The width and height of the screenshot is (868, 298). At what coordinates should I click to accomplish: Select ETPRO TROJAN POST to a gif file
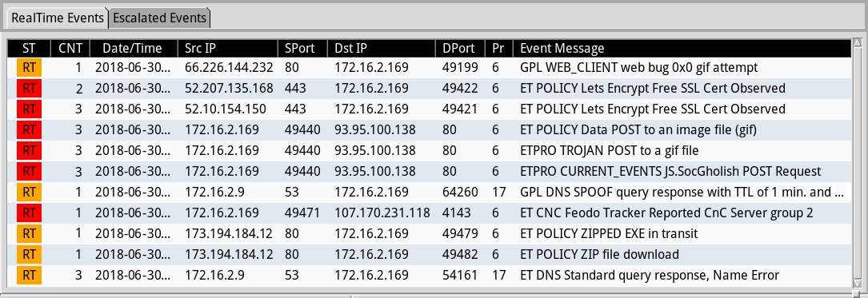pos(429,150)
